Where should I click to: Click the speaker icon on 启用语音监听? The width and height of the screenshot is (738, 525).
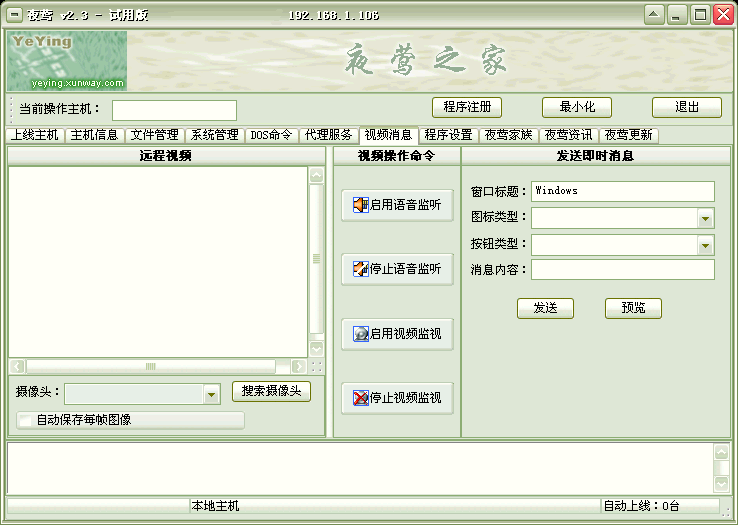(360, 205)
